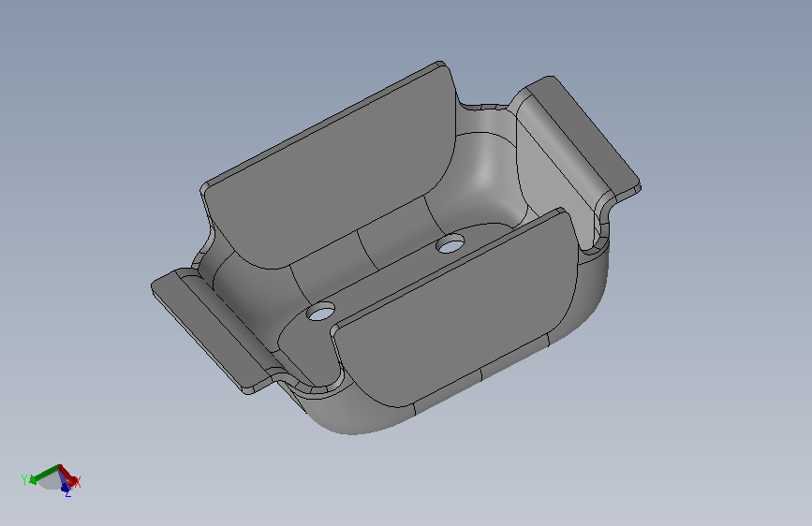
Task: Select the round hole nearer the left flange
Action: [x=321, y=313]
